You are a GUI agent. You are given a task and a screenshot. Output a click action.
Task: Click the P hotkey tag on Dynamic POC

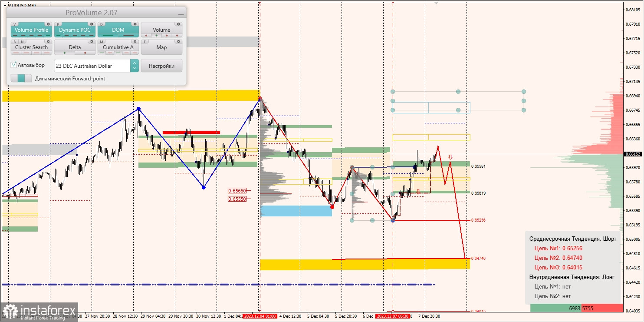pos(58,24)
